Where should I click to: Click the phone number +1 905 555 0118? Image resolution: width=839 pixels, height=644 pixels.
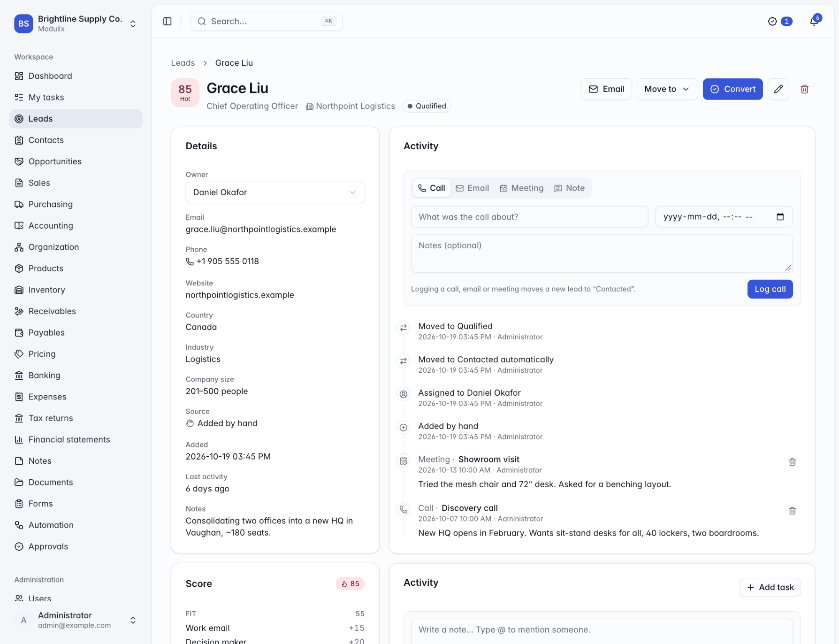pos(228,261)
